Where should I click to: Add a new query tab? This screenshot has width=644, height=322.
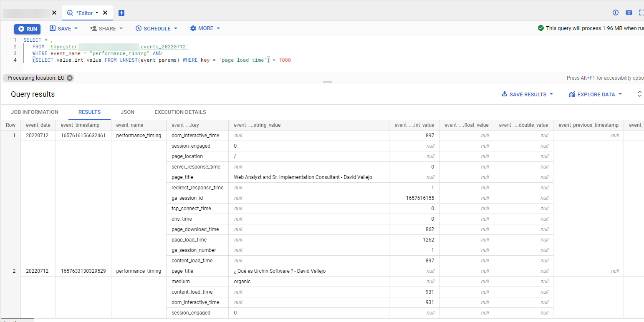pos(121,13)
